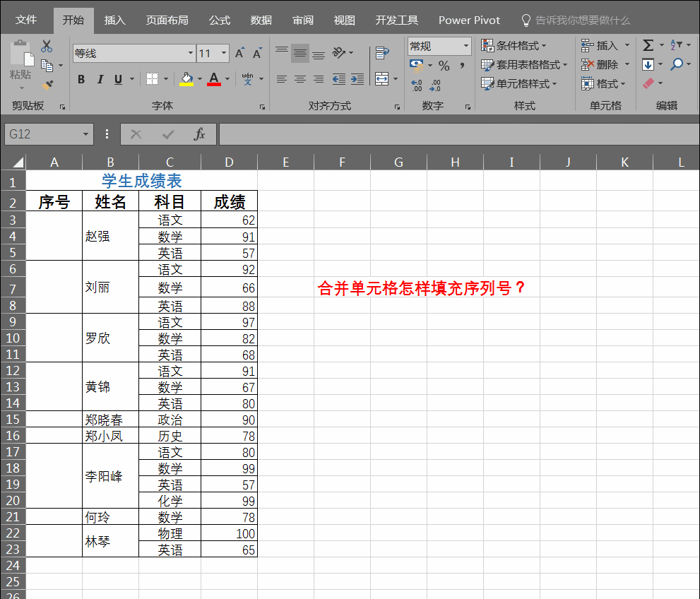The width and height of the screenshot is (700, 599).
Task: Click the AutoSum sigma icon
Action: (x=648, y=45)
